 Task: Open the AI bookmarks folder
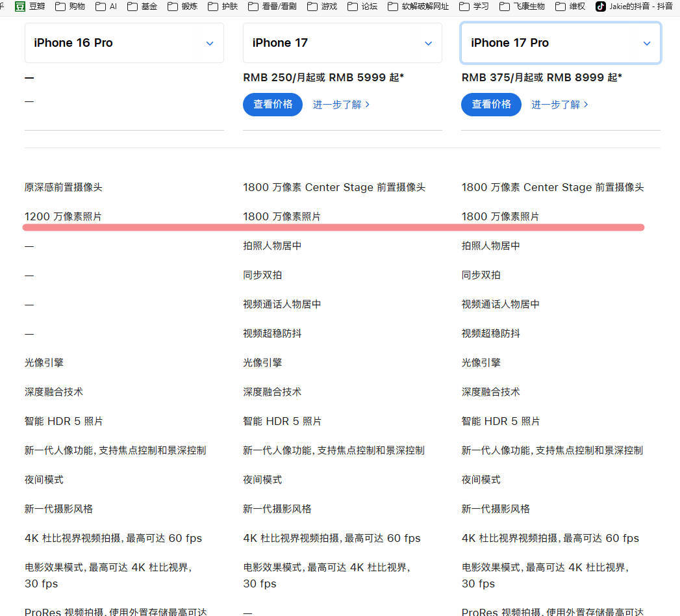click(x=107, y=6)
